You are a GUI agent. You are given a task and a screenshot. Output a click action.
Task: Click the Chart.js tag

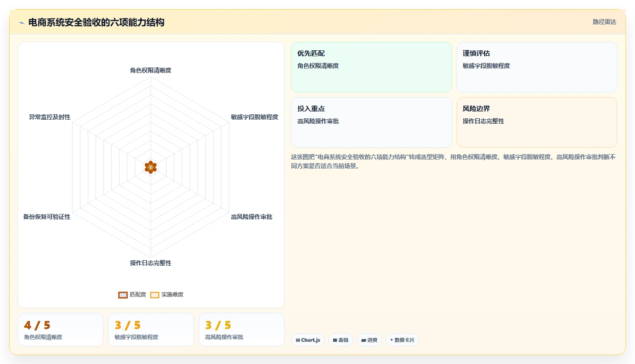click(308, 340)
